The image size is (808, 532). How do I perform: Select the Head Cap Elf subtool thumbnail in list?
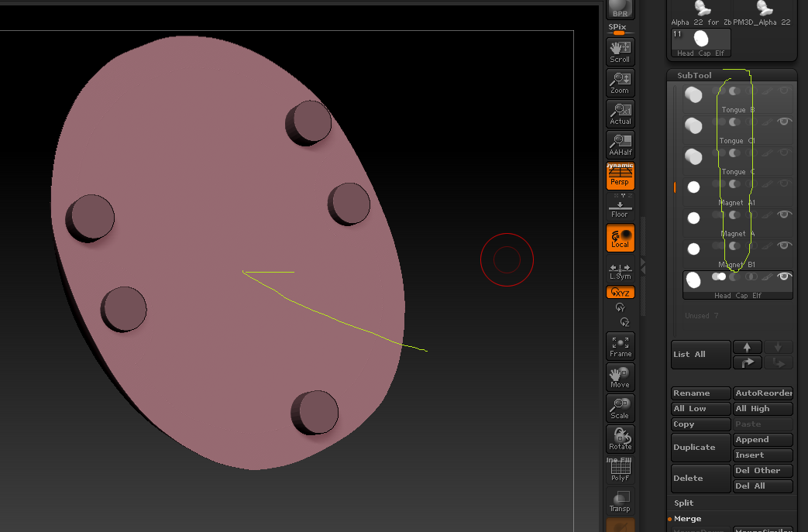693,280
